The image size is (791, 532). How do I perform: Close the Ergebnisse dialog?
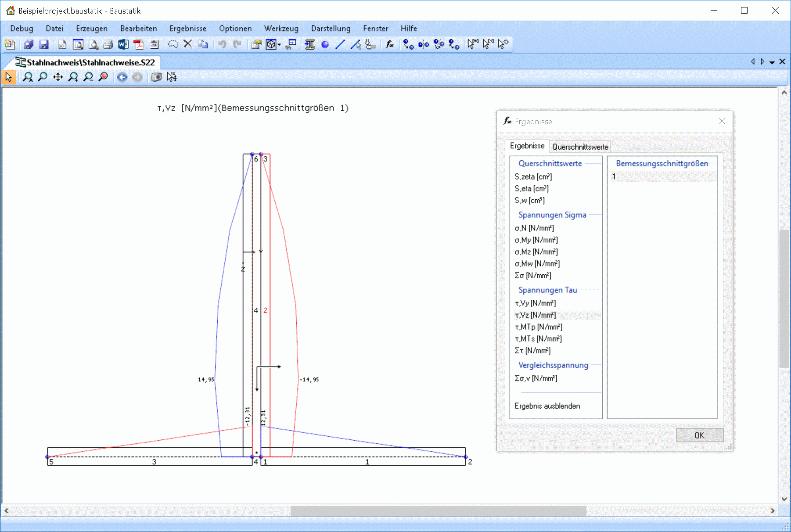tap(722, 121)
